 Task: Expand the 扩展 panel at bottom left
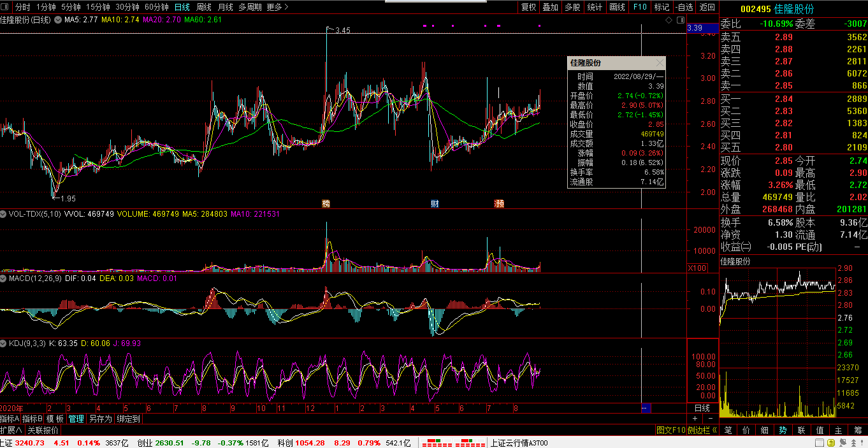pos(11,430)
